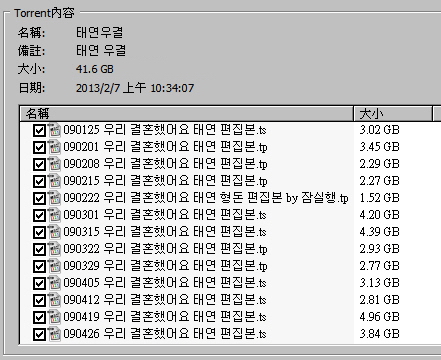Select file name starting with 090208
Screen dimensions: 441x360
tap(165, 164)
